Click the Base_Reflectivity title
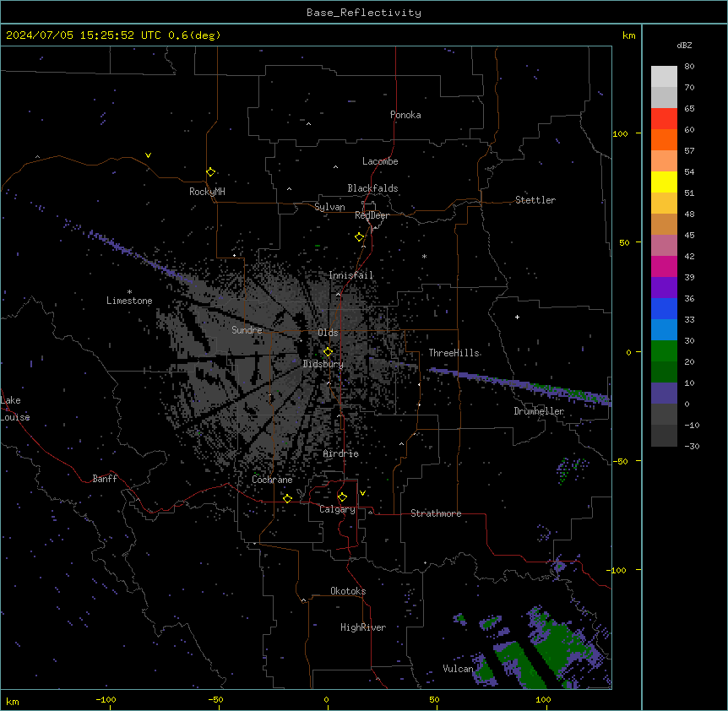The width and height of the screenshot is (728, 711). [x=364, y=13]
